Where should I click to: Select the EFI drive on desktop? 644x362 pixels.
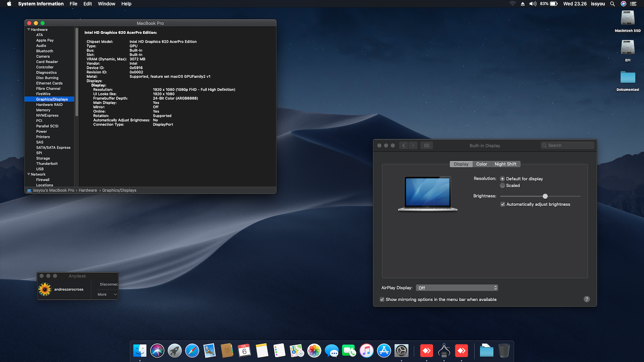(627, 50)
